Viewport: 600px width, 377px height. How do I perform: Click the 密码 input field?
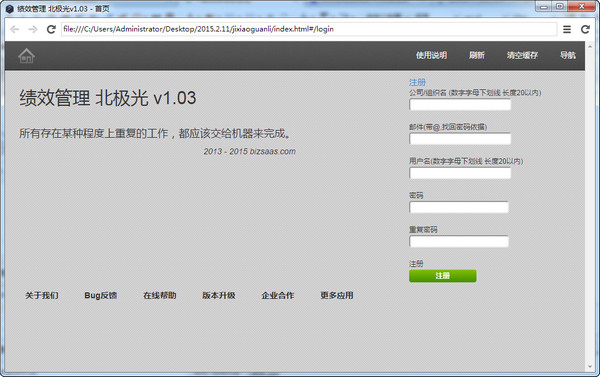point(459,207)
